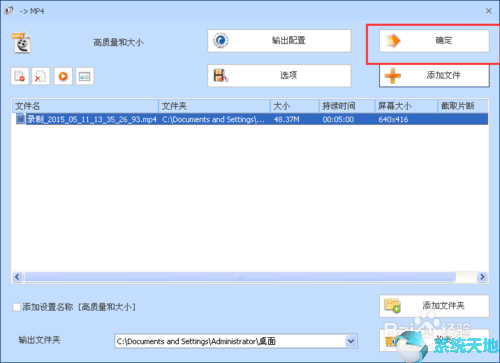Click 添加文件 add file button

coord(434,76)
